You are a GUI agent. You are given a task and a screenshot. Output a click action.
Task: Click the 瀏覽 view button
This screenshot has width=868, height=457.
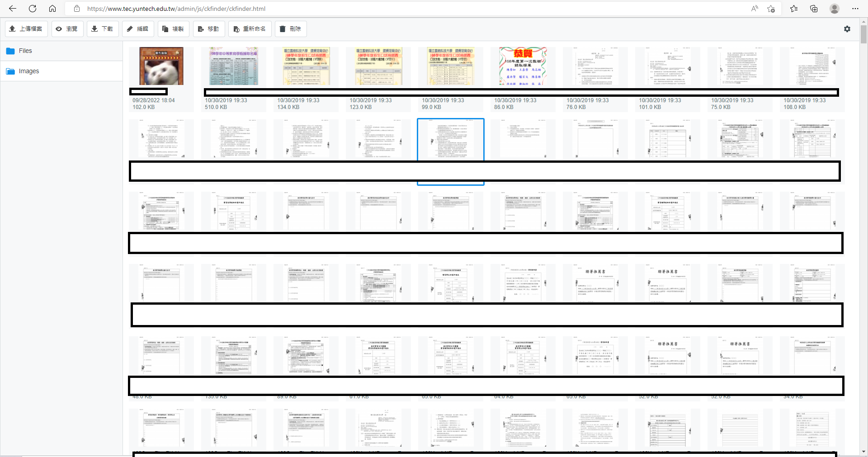[67, 29]
